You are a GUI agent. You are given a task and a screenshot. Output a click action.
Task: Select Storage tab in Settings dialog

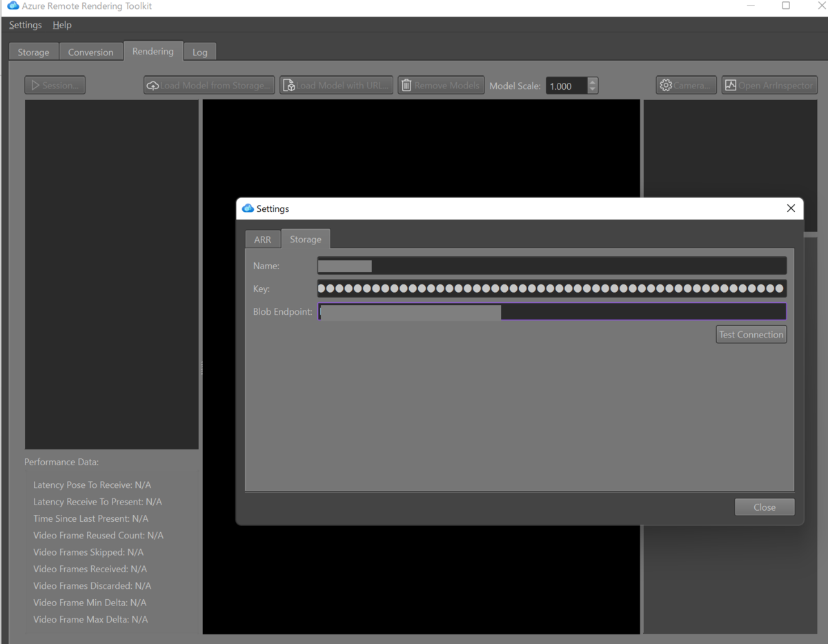coord(306,239)
